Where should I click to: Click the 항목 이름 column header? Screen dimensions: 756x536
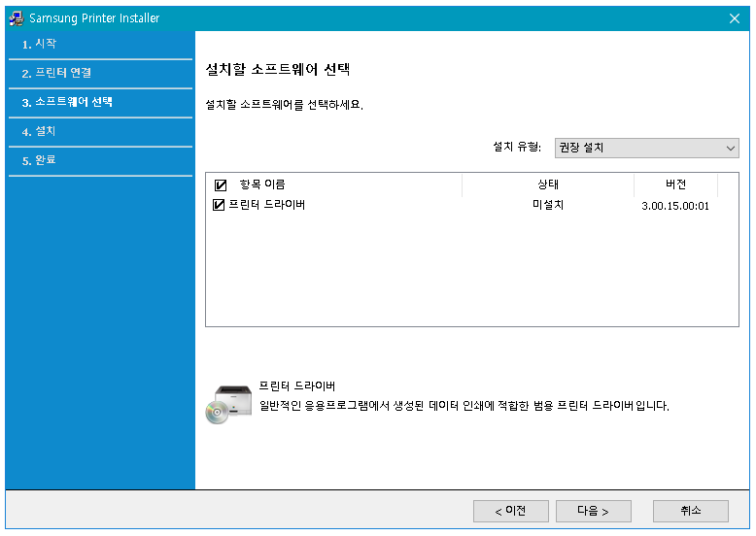[x=262, y=184]
